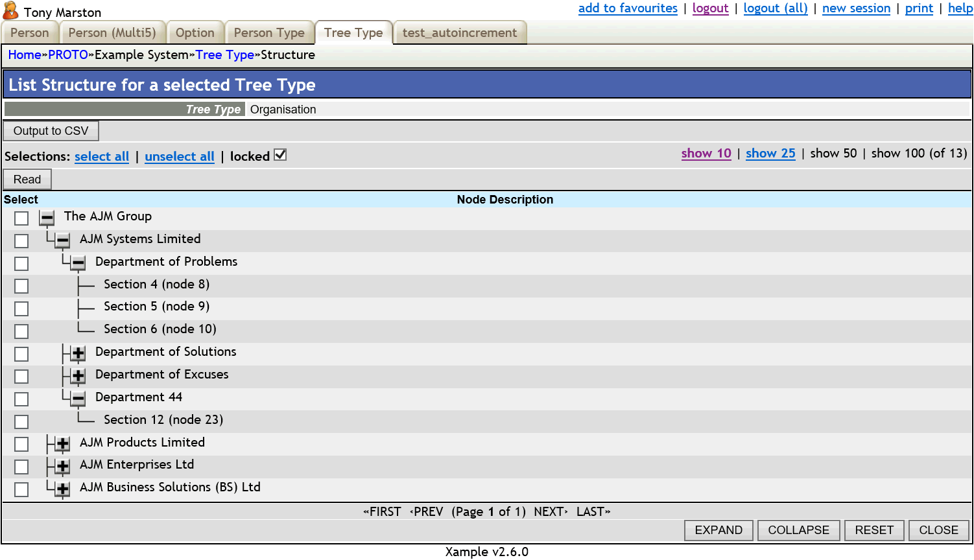Click the Output to CSV button

click(x=51, y=130)
